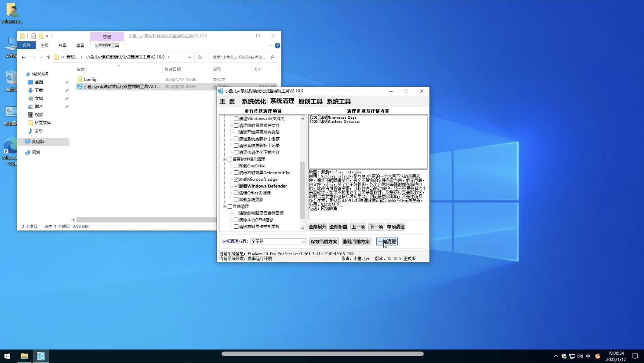This screenshot has width=644, height=363.
Task: Refresh the Explorer address bar location
Action: tap(200, 57)
